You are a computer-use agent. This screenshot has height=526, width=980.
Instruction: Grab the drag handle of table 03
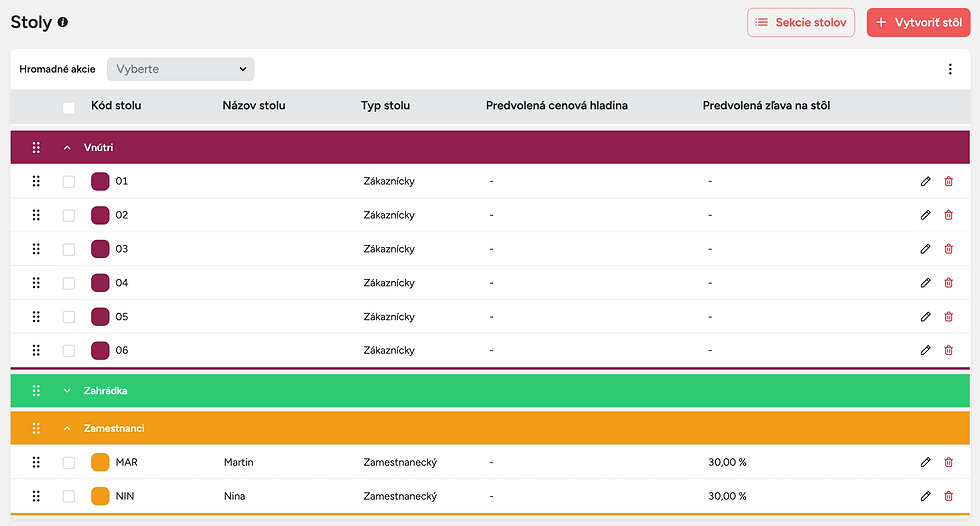click(x=36, y=249)
